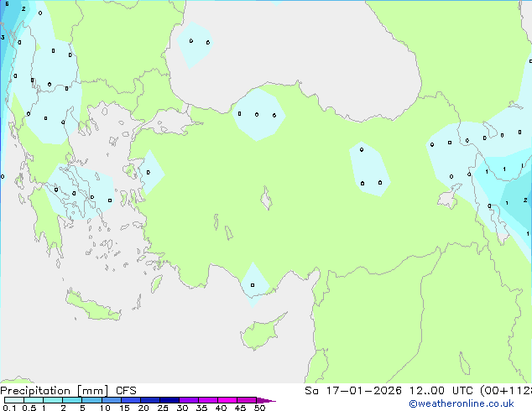Click the 20–25 mm legend color box

[150, 400]
